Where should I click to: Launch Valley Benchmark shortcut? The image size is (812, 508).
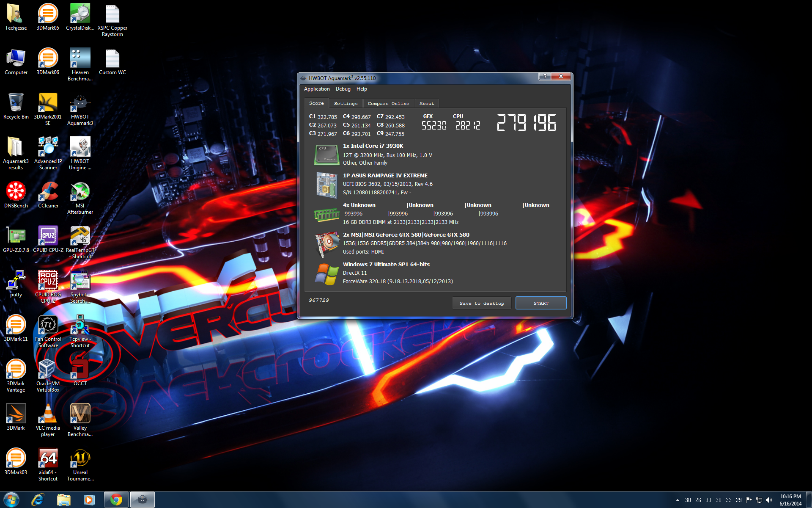click(x=80, y=420)
